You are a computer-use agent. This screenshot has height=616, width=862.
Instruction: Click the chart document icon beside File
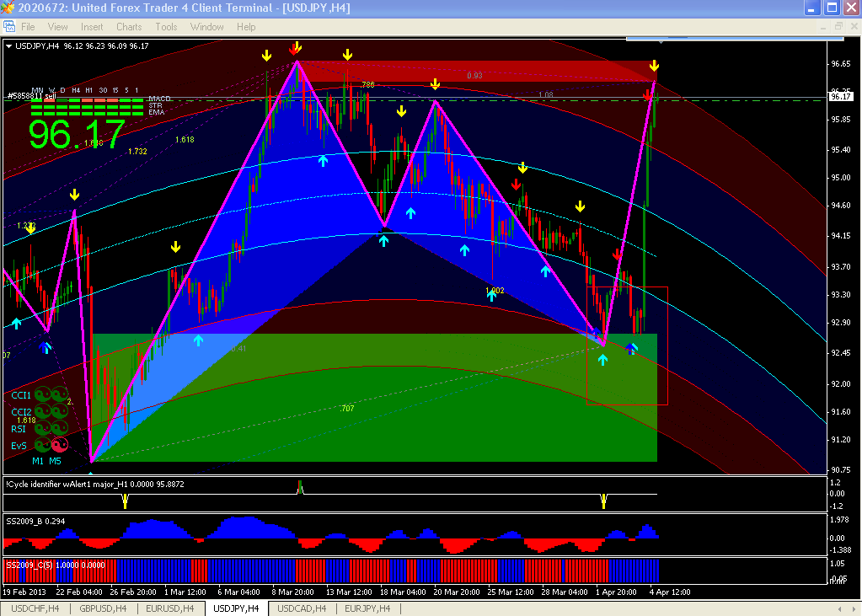click(x=8, y=27)
